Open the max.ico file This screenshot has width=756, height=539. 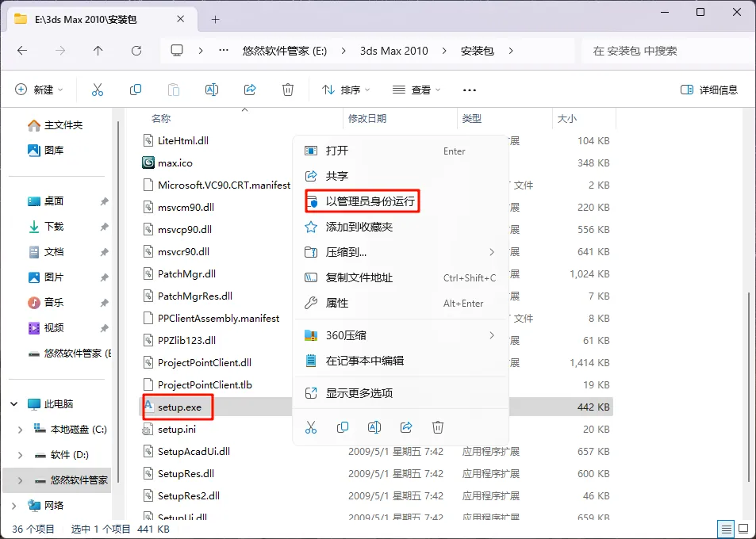(175, 162)
